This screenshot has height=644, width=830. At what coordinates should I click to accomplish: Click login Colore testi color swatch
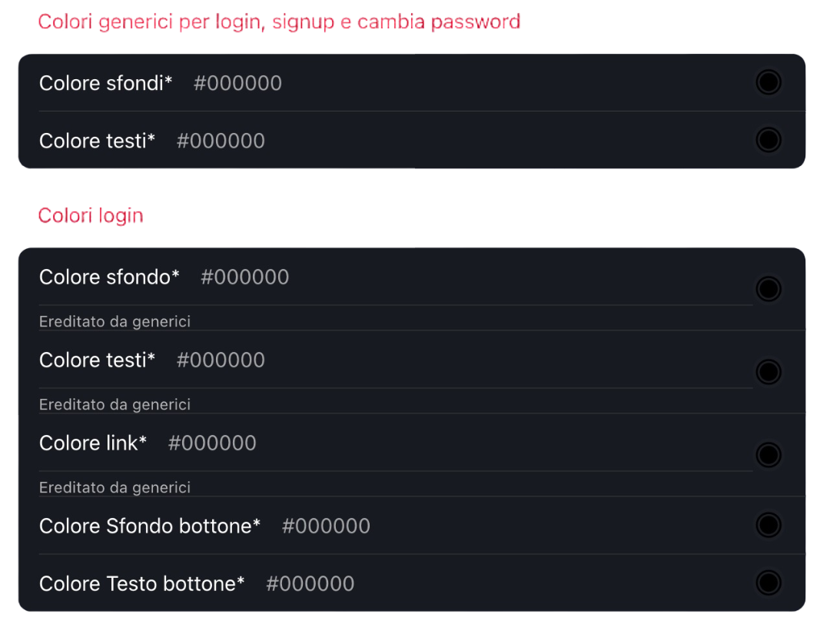point(768,372)
